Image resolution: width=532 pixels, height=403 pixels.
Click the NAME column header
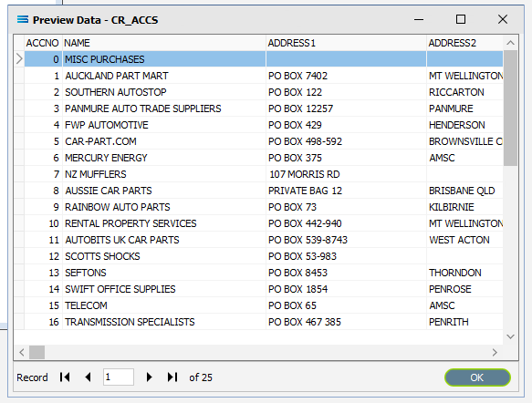pyautogui.click(x=164, y=43)
